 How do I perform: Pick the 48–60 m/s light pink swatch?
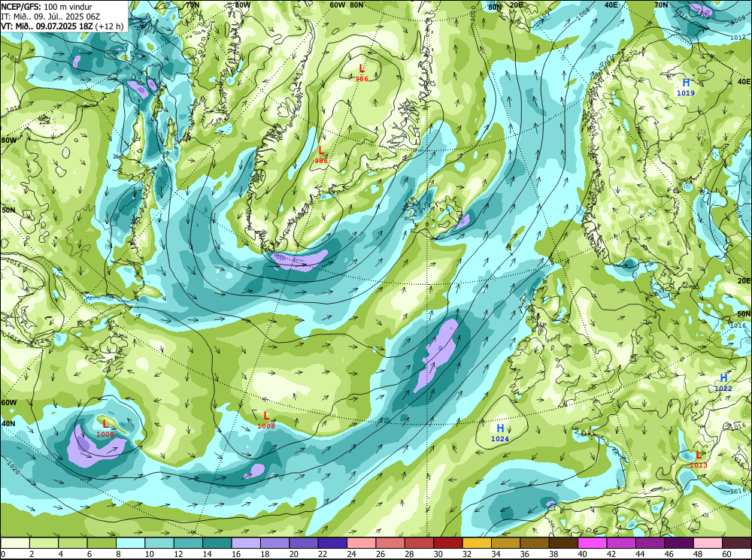708,543
